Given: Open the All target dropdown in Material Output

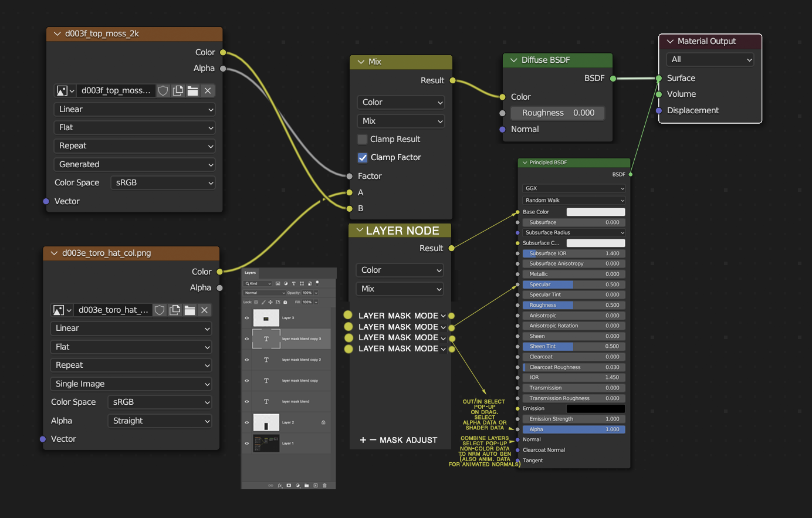Looking at the screenshot, I should pos(710,59).
